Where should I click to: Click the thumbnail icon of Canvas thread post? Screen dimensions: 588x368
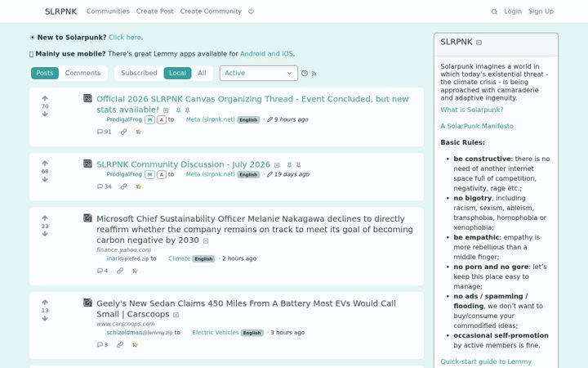pyautogui.click(x=87, y=98)
